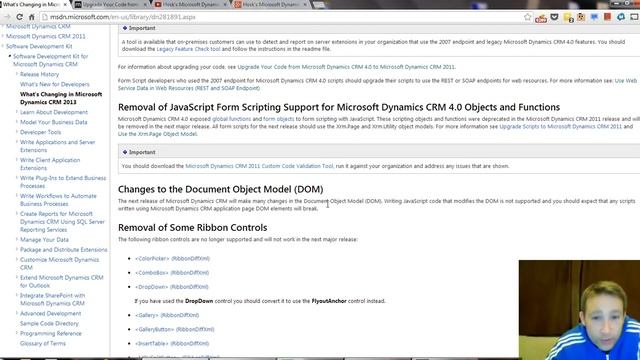Viewport: 640px width, 360px height.
Task: Open the Custom Code Validation Tool link
Action: pos(259,166)
